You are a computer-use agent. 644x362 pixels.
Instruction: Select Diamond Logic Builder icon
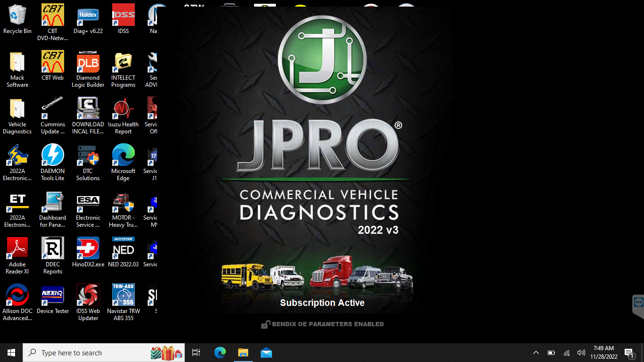pos(88,63)
